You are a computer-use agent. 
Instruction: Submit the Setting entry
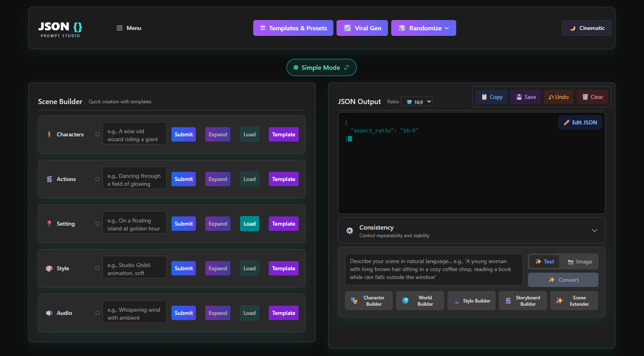click(184, 224)
